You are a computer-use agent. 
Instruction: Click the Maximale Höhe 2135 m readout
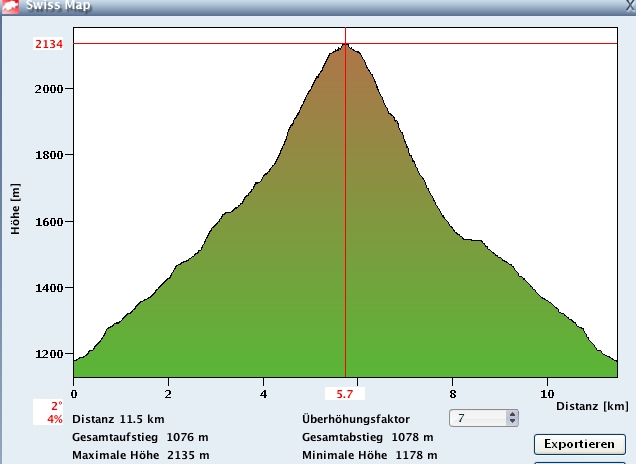[x=139, y=455]
